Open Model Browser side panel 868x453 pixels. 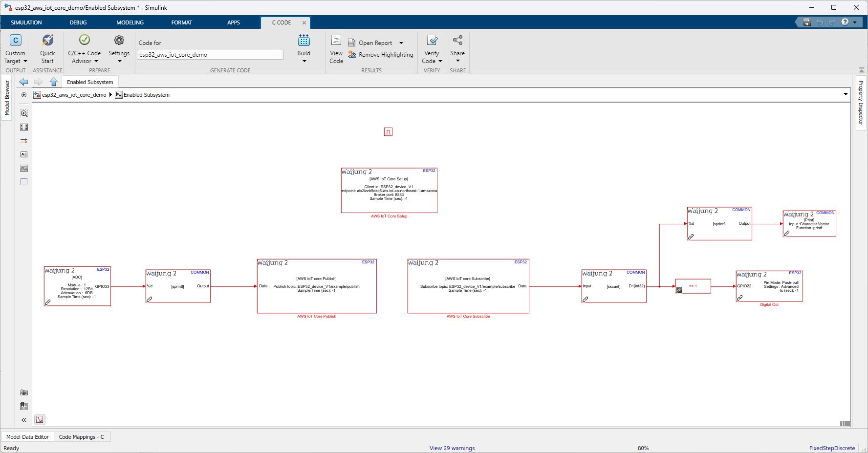7,98
